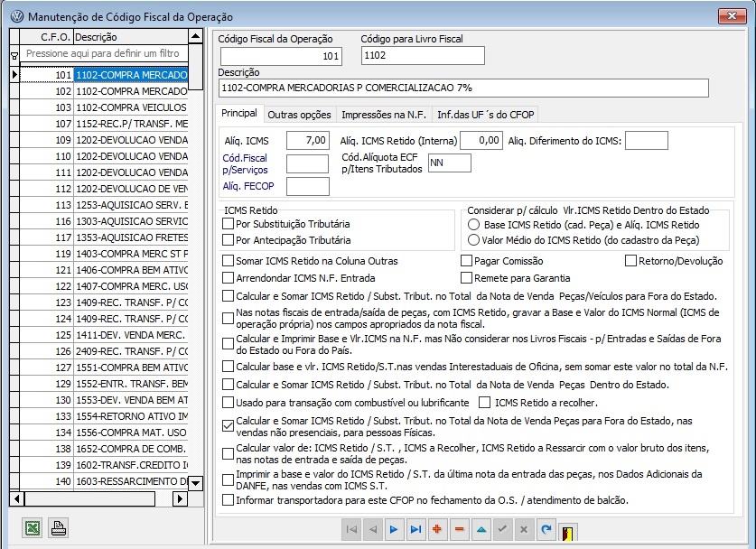
Task: Export the CFO list to Excel
Action: [x=33, y=528]
